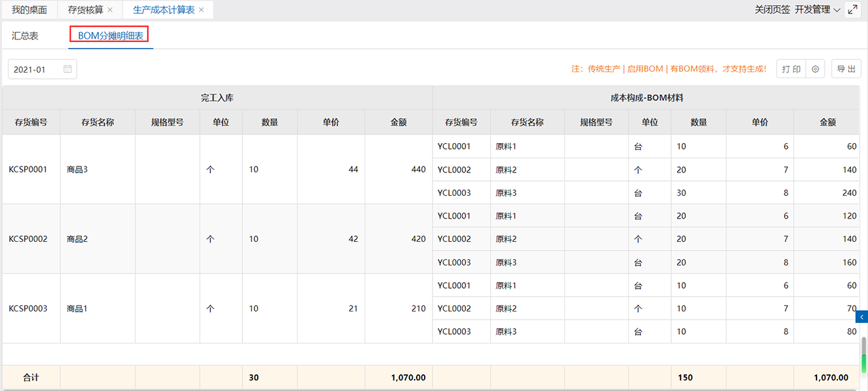The width and height of the screenshot is (868, 391).
Task: Click 关闭页签 to close tabs
Action: pyautogui.click(x=772, y=10)
